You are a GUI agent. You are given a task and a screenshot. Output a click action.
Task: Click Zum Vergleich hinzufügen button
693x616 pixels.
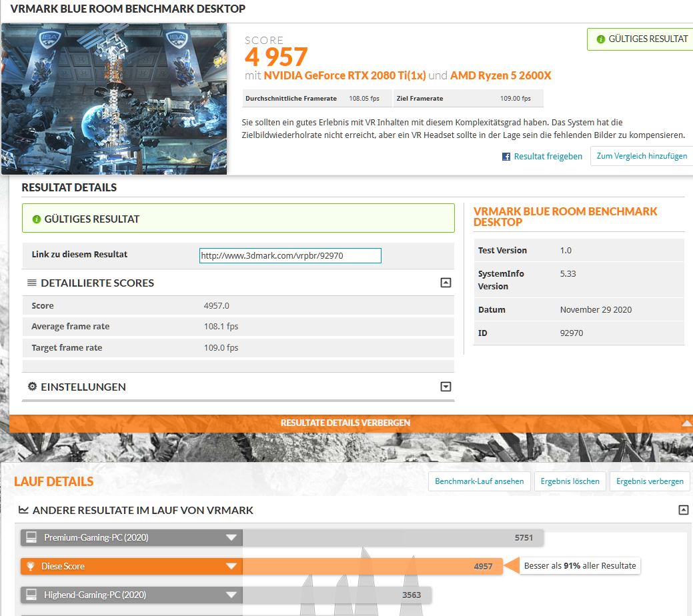(642, 156)
